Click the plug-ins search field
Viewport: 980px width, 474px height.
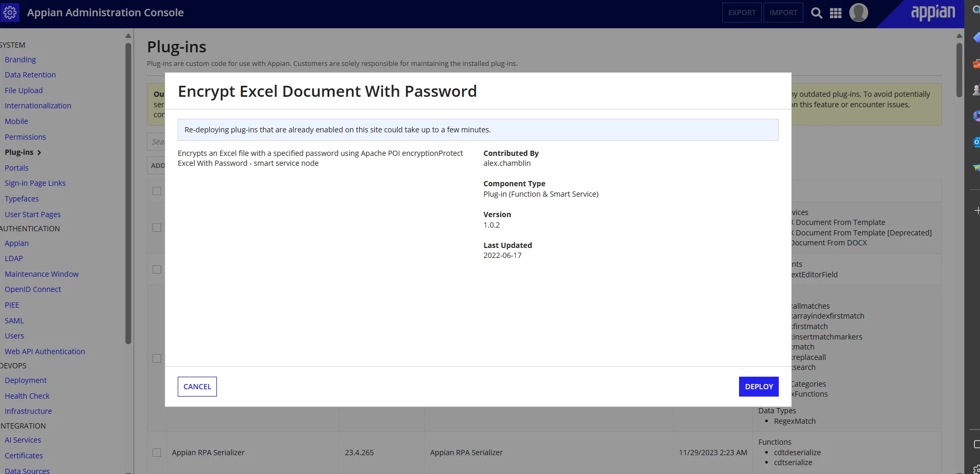click(156, 142)
